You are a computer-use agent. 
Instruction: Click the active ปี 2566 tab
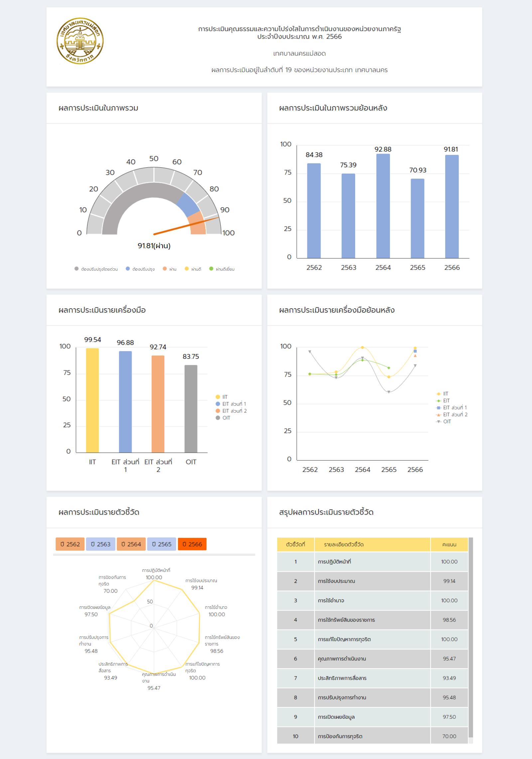(192, 544)
